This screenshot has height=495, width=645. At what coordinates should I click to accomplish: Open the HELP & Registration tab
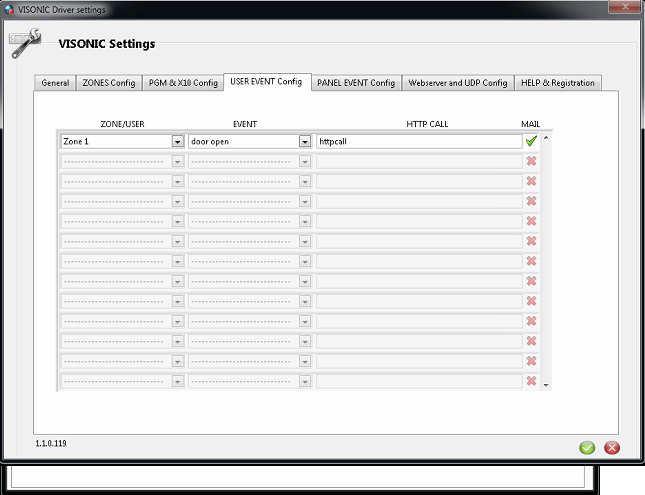(x=558, y=83)
